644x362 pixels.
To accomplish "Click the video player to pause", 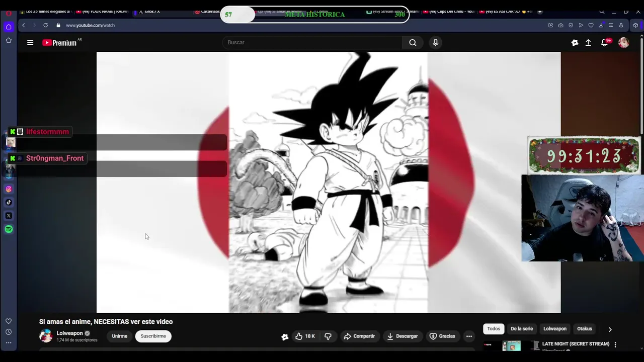I will (x=329, y=182).
